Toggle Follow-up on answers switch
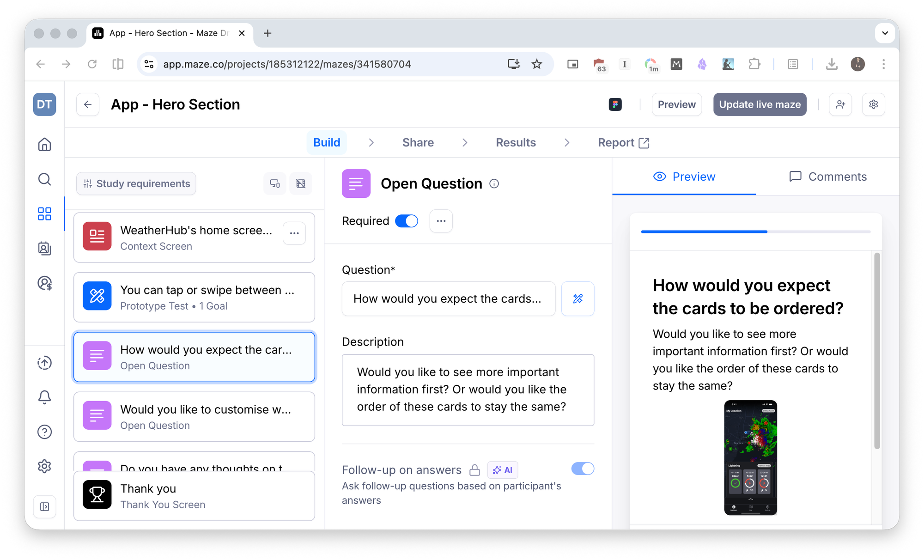The width and height of the screenshot is (924, 560). coord(583,469)
